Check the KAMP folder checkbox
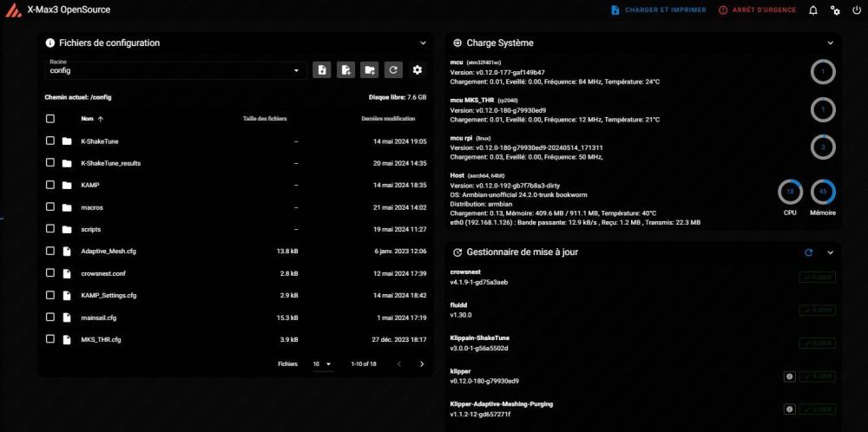The width and height of the screenshot is (868, 432). click(50, 185)
